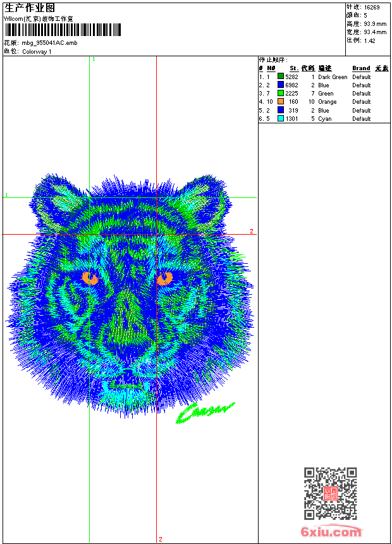The image size is (392, 544).
Task: Select the bright Green swatch in row 3
Action: (x=281, y=93)
